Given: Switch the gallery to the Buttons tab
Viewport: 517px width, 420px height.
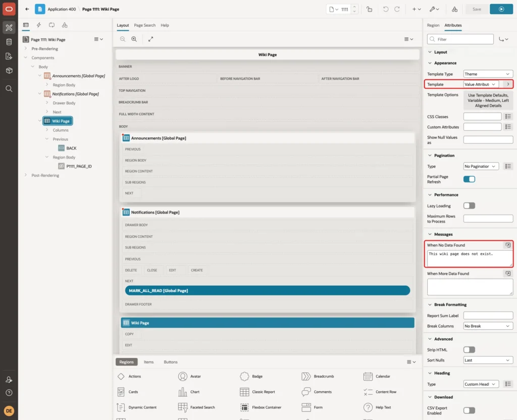Looking at the screenshot, I should click(171, 361).
